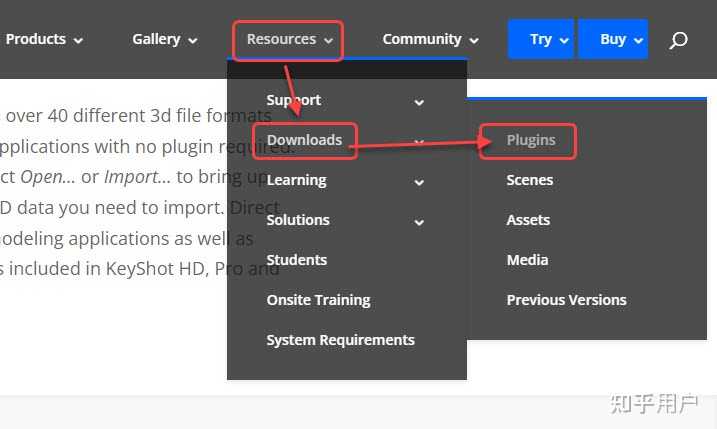Viewport: 717px width, 429px height.
Task: Click the chevron on Try button
Action: [x=564, y=41]
